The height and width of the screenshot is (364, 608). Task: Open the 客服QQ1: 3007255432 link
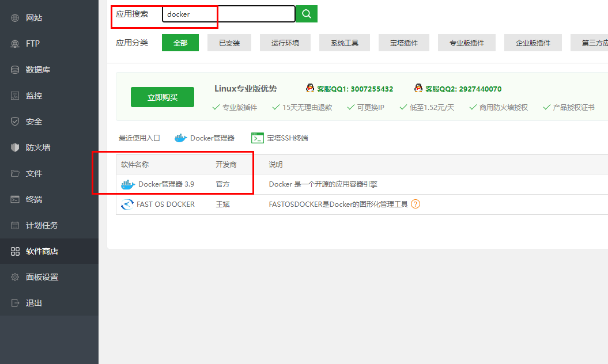355,89
